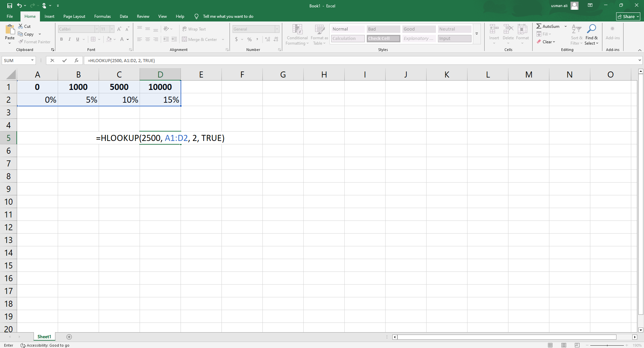The image size is (644, 348).
Task: Expand the font size dropdown
Action: pos(112,29)
